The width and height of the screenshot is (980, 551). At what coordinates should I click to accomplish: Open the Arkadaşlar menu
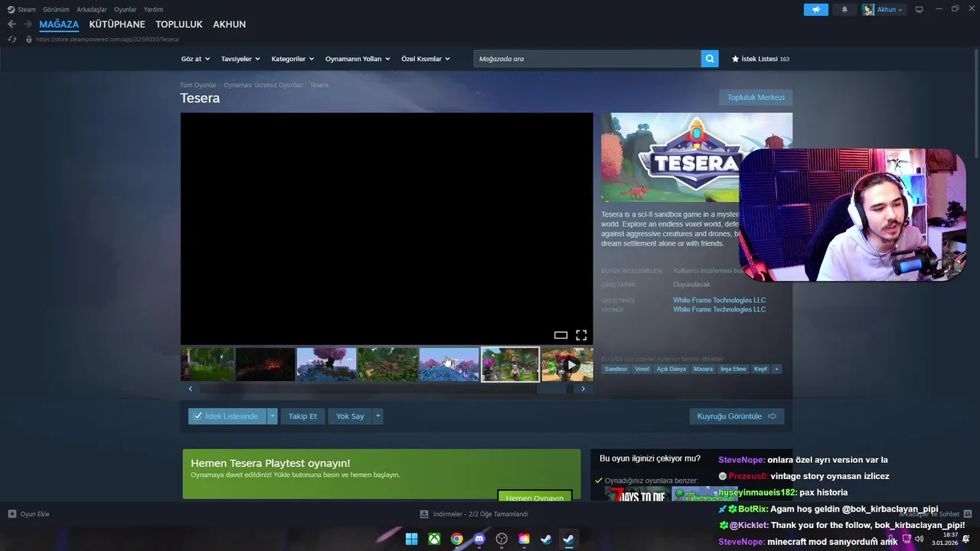(x=92, y=9)
